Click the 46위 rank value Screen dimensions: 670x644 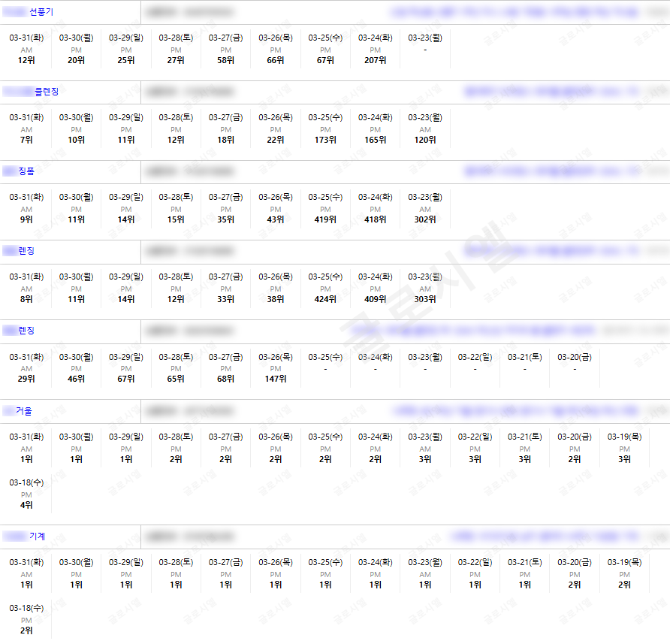click(76, 379)
